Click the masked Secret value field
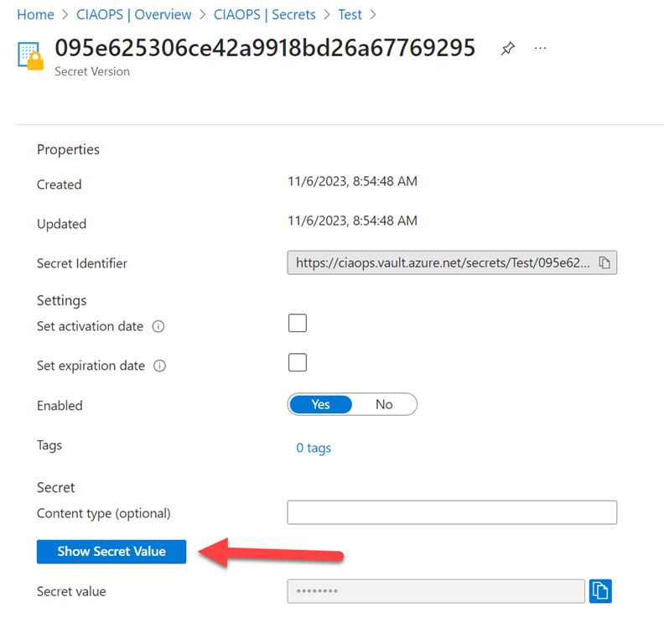Image resolution: width=664 pixels, height=644 pixels. 436,591
